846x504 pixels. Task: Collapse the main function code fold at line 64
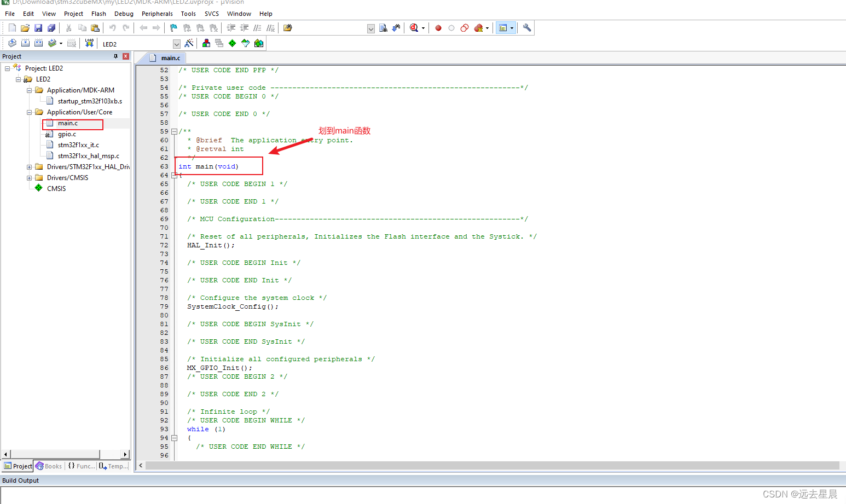point(174,175)
